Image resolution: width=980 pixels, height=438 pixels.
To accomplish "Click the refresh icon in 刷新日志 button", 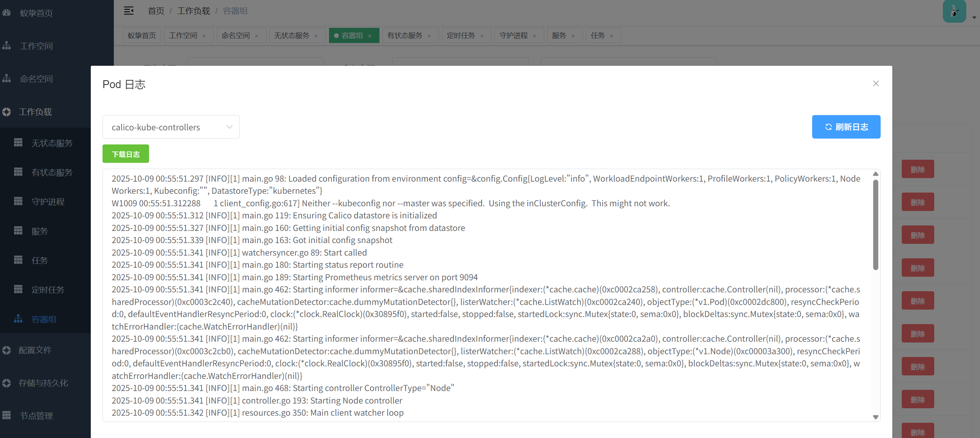I will pos(828,127).
